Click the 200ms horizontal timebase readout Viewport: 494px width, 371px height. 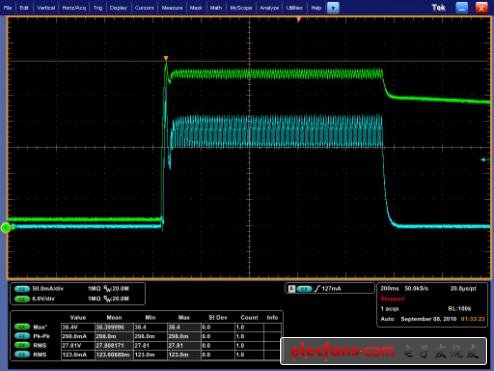coord(390,288)
